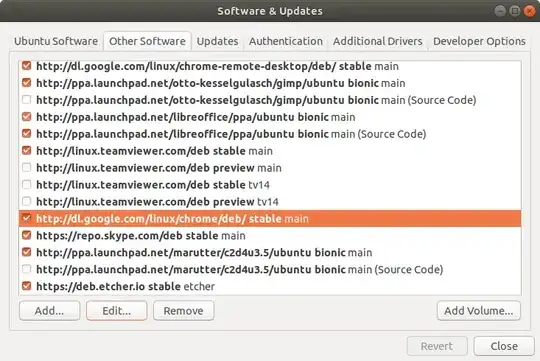Go to the Authentication tab
The width and height of the screenshot is (540, 361).
pyautogui.click(x=286, y=41)
